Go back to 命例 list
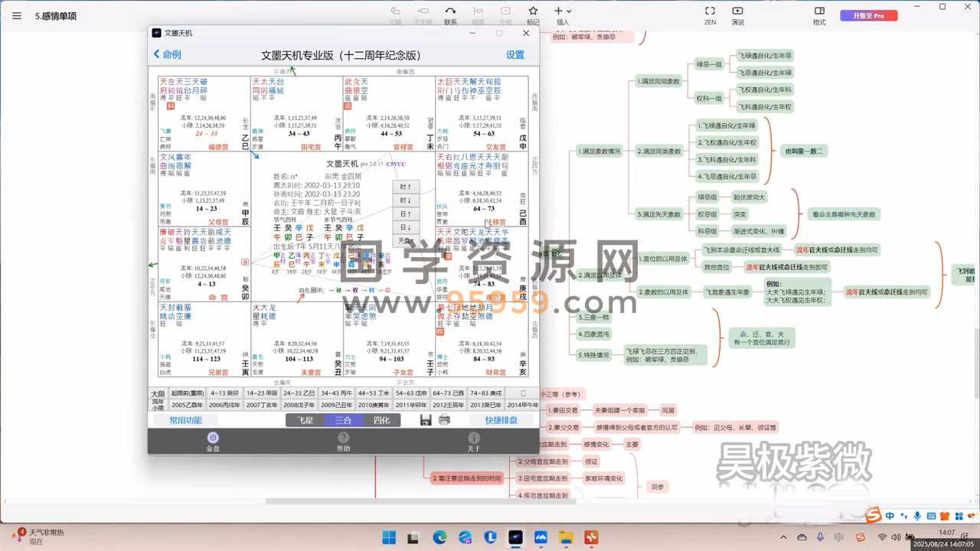Viewport: 980px width, 551px height. (x=167, y=54)
